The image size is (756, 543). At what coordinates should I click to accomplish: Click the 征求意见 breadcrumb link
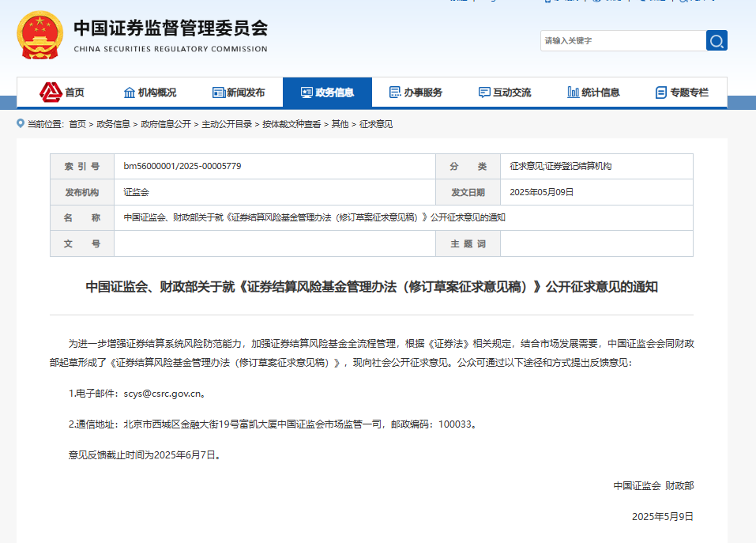(376, 124)
